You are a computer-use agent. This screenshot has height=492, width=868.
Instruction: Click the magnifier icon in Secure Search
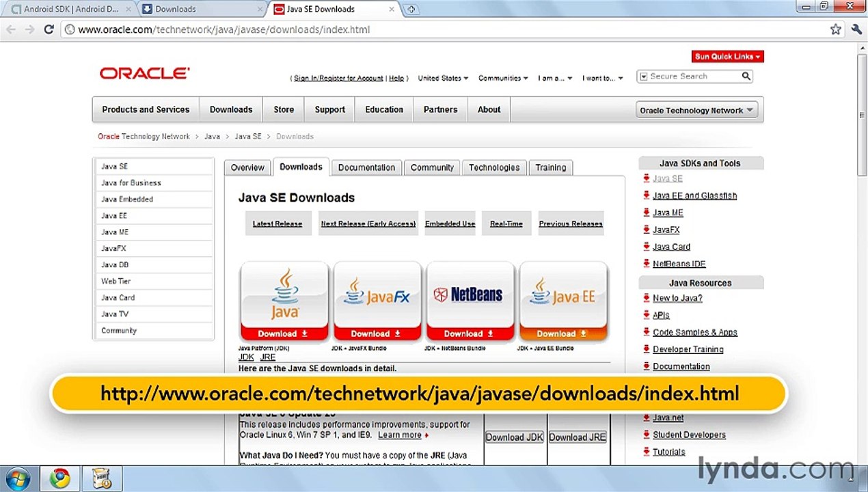click(x=746, y=77)
